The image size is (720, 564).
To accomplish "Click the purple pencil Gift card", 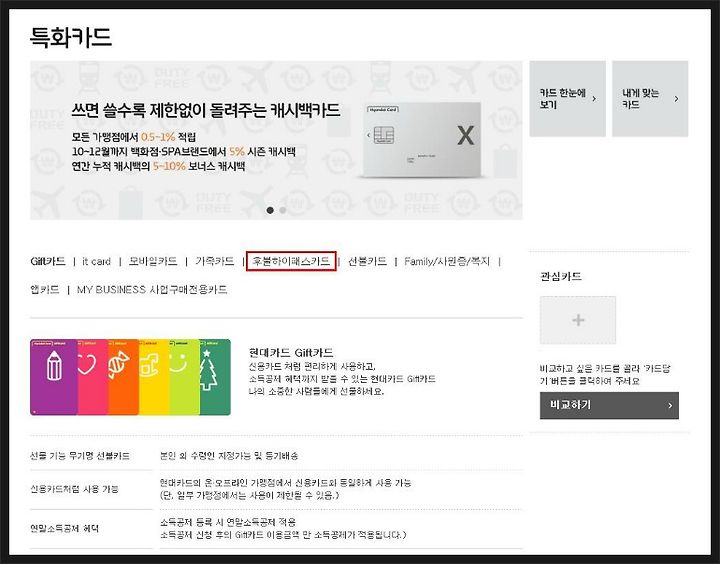I will tap(54, 377).
